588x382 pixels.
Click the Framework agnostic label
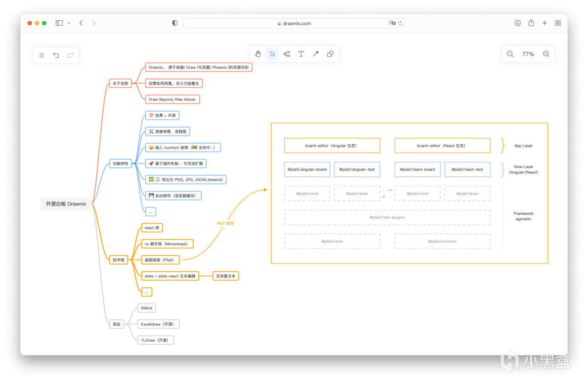coord(523,216)
